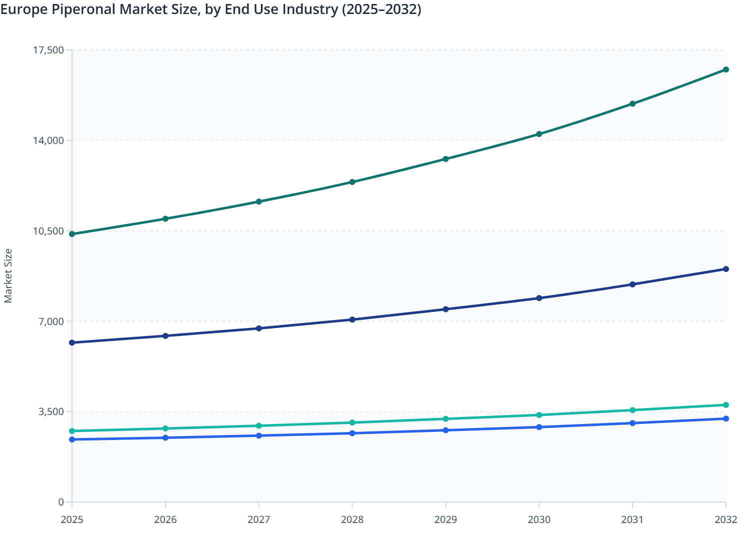The image size is (754, 560).
Task: Select the 2032 teal data point
Action: point(726,405)
